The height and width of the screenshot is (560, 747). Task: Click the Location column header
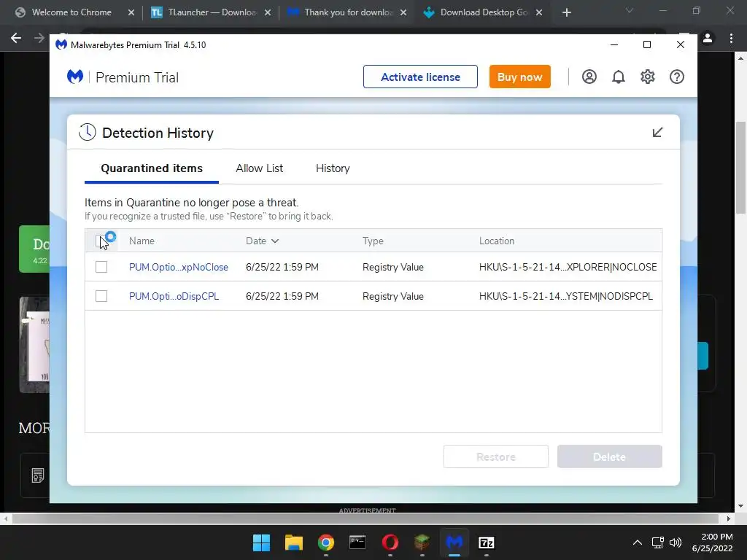tap(496, 241)
